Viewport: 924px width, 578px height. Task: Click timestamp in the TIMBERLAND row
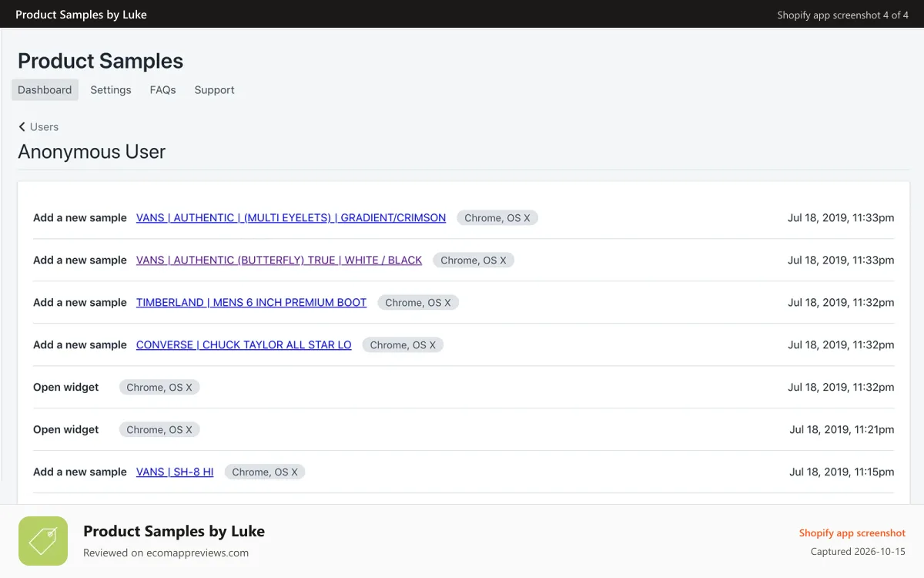(841, 302)
